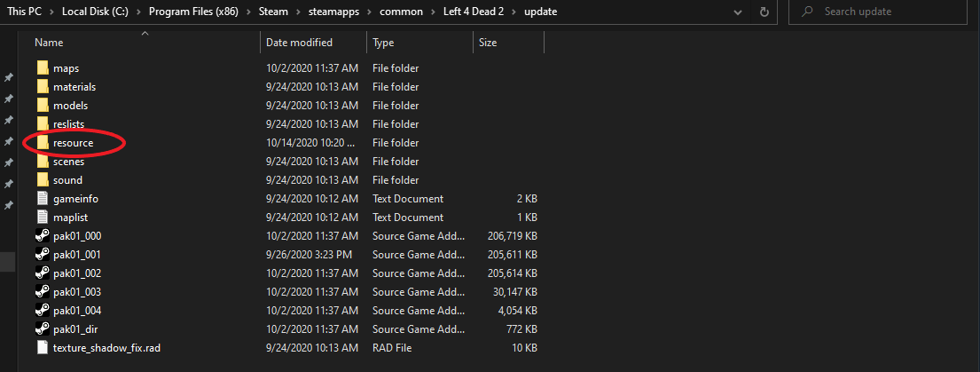Click the search magnifier icon
This screenshot has height=372, width=980.
(x=808, y=12)
